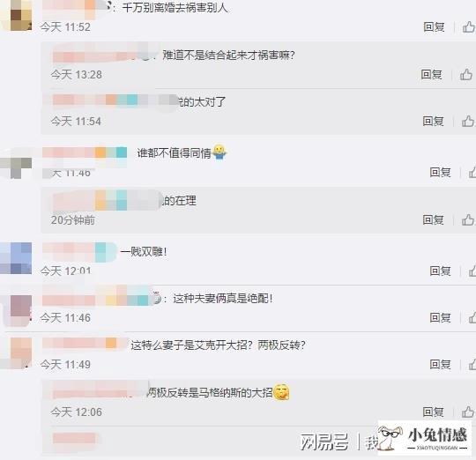Like the reply posted 今天 11:54

(x=468, y=122)
